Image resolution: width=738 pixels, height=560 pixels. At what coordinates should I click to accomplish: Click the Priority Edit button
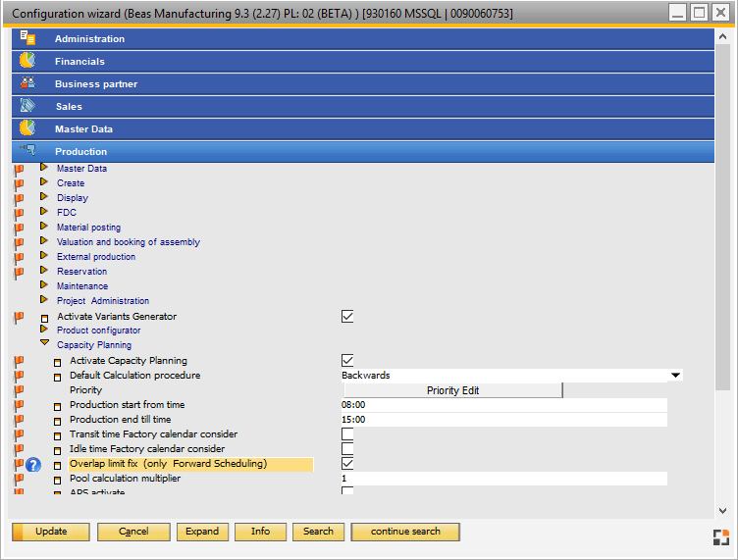tap(452, 390)
